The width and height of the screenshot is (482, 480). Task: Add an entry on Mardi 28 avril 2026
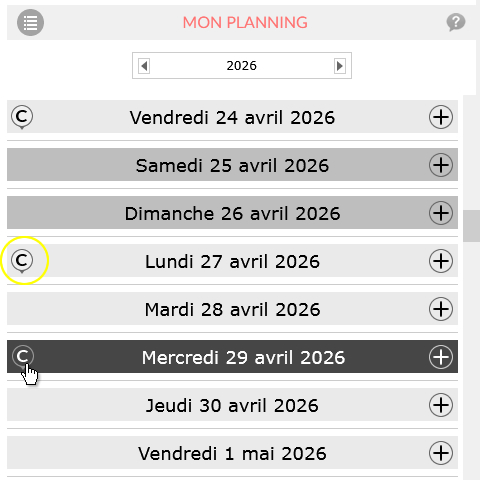click(441, 309)
